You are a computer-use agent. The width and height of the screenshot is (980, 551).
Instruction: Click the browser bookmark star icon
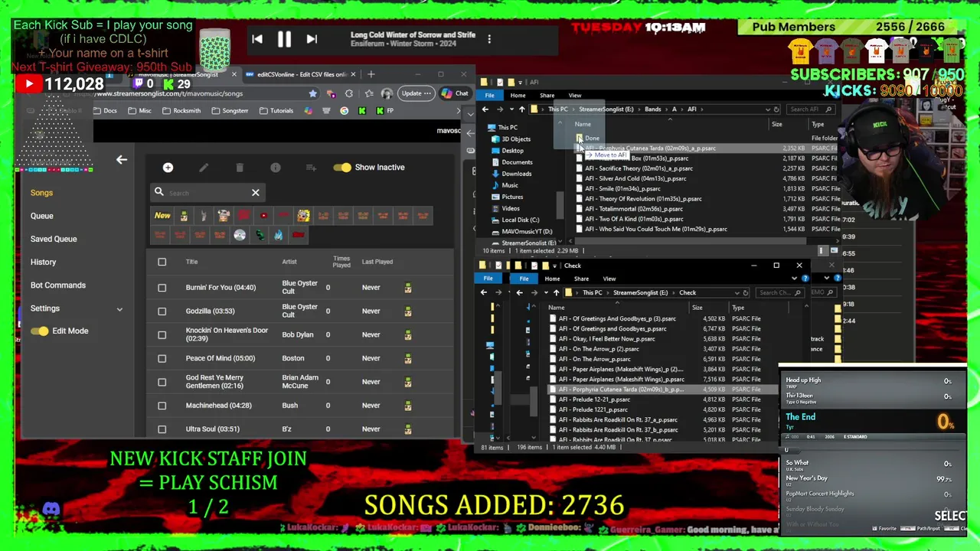click(x=312, y=93)
